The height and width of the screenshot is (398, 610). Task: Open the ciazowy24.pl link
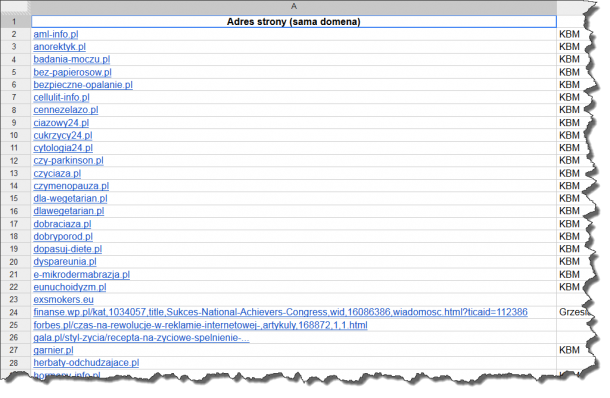click(x=61, y=123)
